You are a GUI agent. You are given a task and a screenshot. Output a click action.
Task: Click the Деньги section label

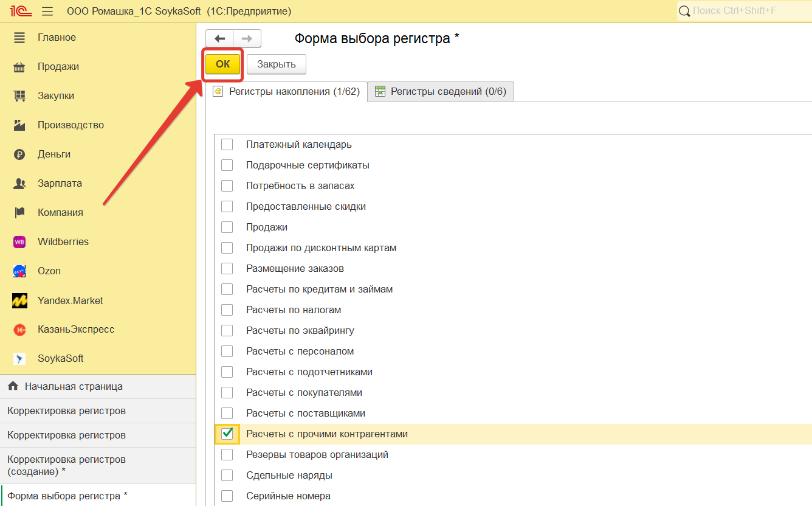[x=54, y=154]
